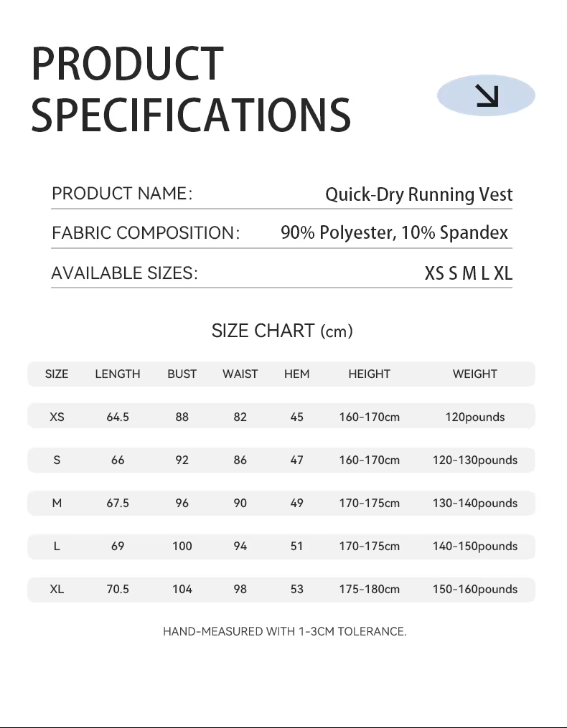Click the 175-180cm height cell
567x728 pixels.
click(x=369, y=589)
